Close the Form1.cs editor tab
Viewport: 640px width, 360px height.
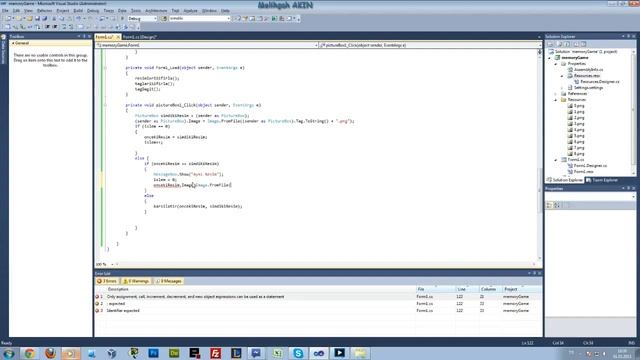(x=118, y=37)
